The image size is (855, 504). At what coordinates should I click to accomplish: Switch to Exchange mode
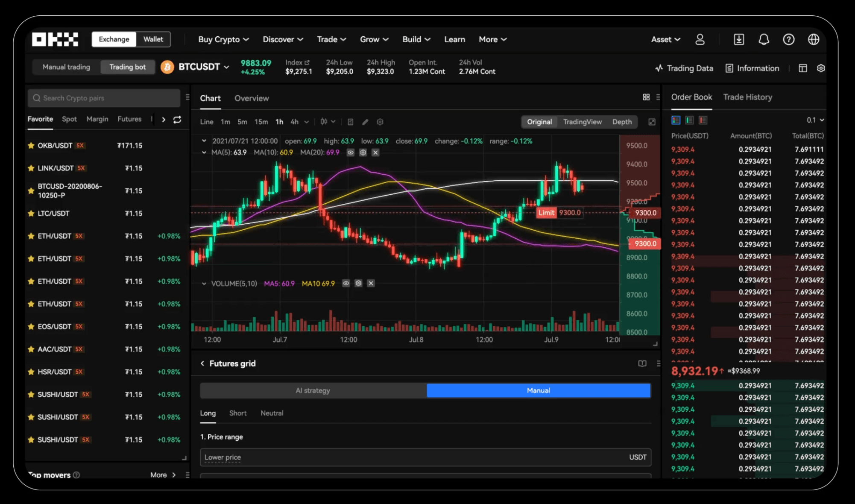[114, 39]
